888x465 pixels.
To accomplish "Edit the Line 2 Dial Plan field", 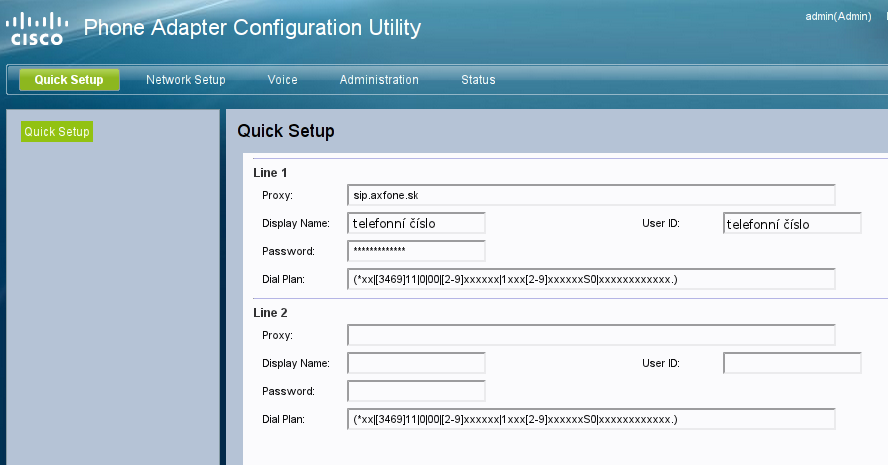I will pyautogui.click(x=591, y=419).
